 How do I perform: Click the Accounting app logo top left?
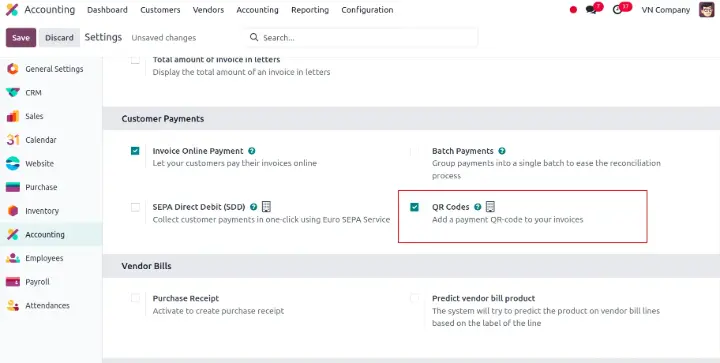[12, 10]
